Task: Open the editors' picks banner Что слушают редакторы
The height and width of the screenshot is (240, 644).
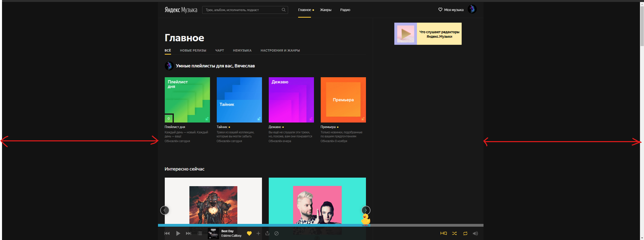Action: point(428,34)
